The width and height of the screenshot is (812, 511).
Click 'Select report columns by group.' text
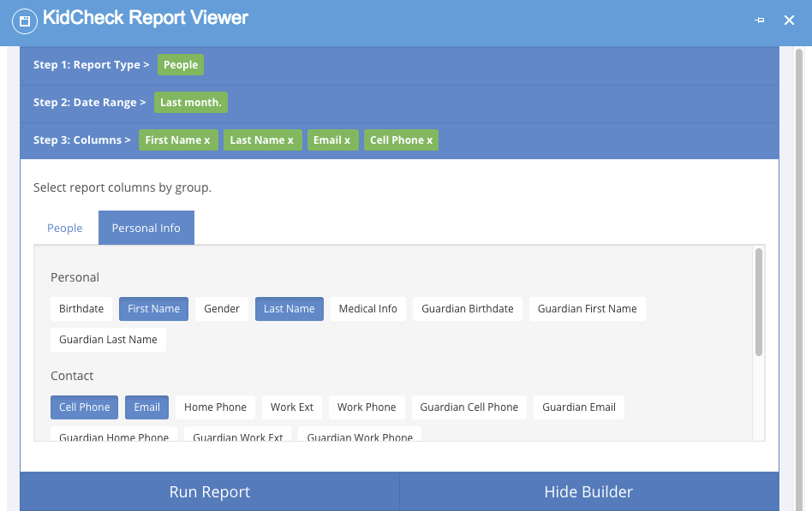pyautogui.click(x=122, y=187)
